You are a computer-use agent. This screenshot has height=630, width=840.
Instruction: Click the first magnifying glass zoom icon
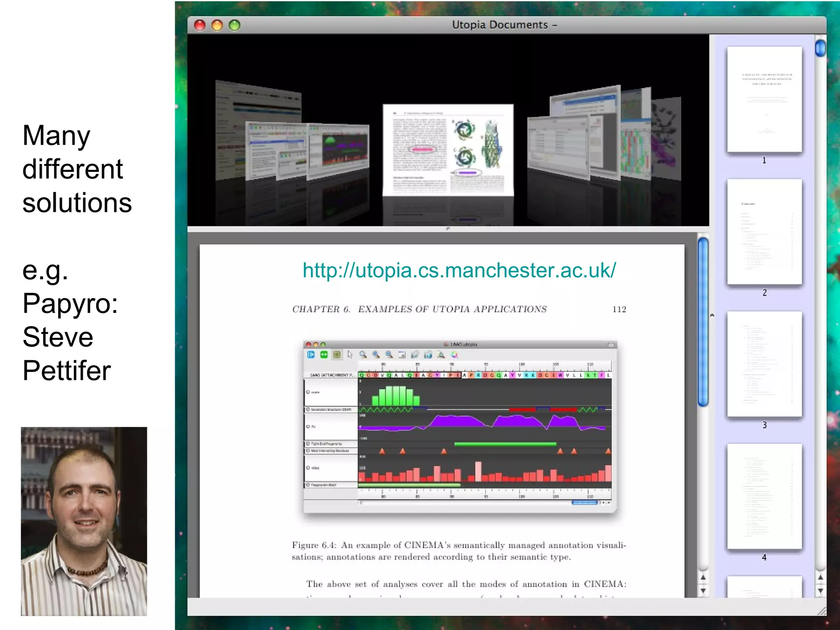(x=363, y=355)
